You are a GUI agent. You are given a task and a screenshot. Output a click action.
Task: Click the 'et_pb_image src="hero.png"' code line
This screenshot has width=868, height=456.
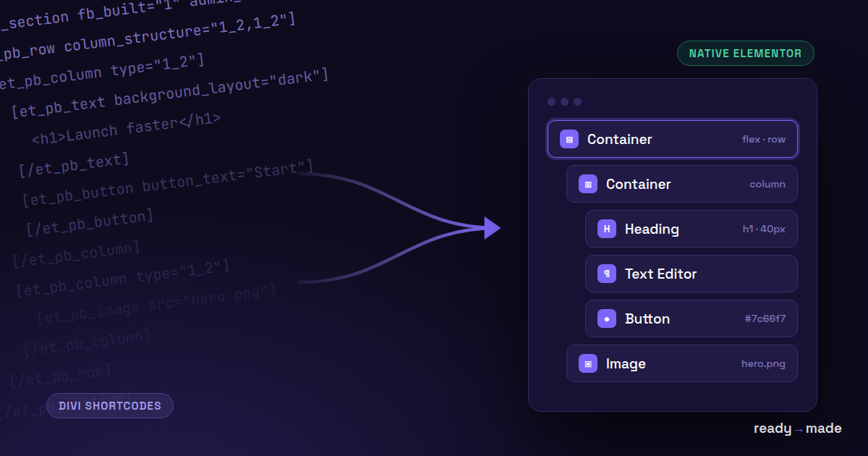point(157,304)
